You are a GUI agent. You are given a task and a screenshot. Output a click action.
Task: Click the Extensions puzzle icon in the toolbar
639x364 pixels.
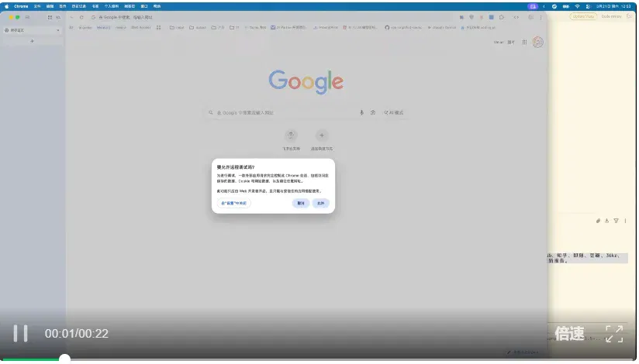point(502,18)
